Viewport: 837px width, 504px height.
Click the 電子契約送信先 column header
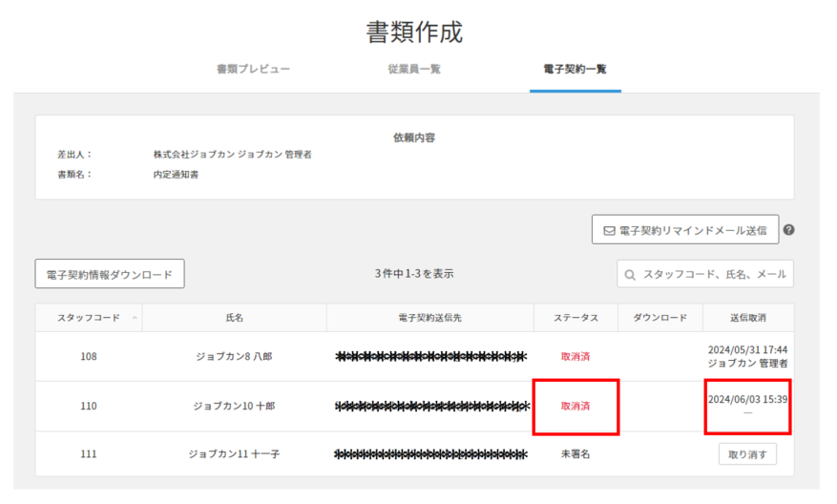tap(429, 318)
